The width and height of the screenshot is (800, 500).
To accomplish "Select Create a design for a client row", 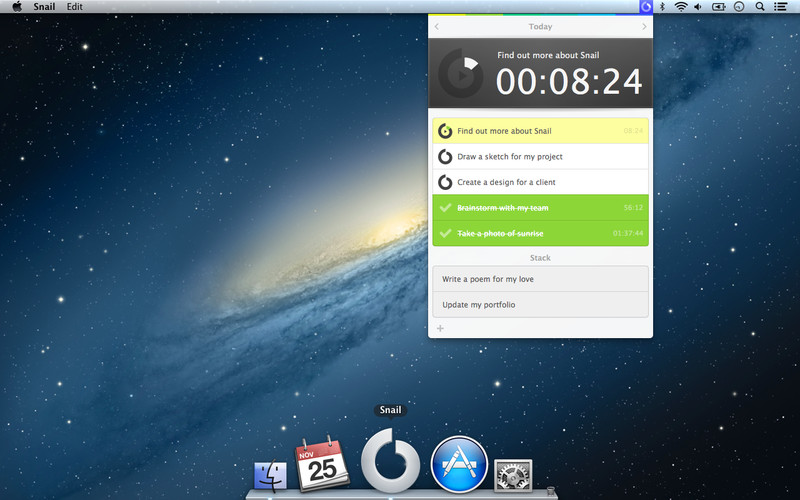I will 540,182.
